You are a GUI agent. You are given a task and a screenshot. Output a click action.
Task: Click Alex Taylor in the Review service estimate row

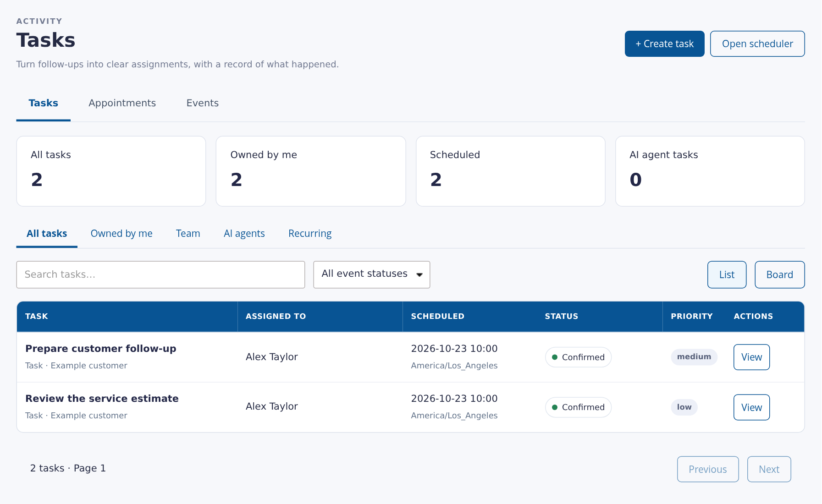click(x=272, y=406)
